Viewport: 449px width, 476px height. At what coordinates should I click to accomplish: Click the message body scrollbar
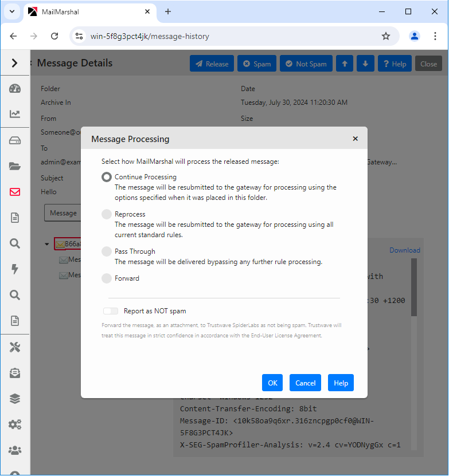click(414, 287)
